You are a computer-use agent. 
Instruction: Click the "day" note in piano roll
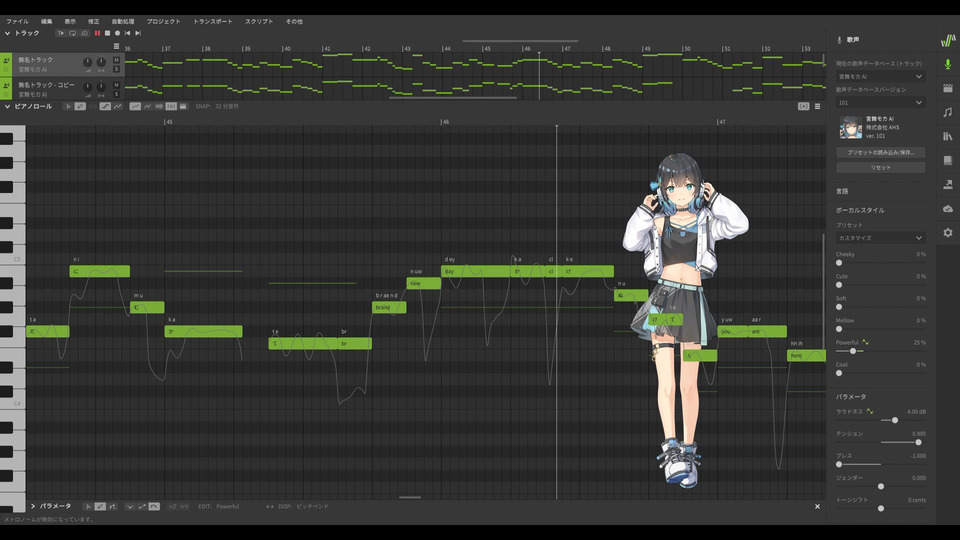(x=476, y=271)
